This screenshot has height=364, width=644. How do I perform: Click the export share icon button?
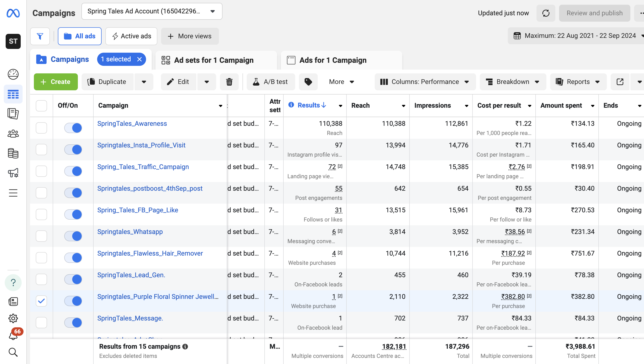click(x=620, y=82)
